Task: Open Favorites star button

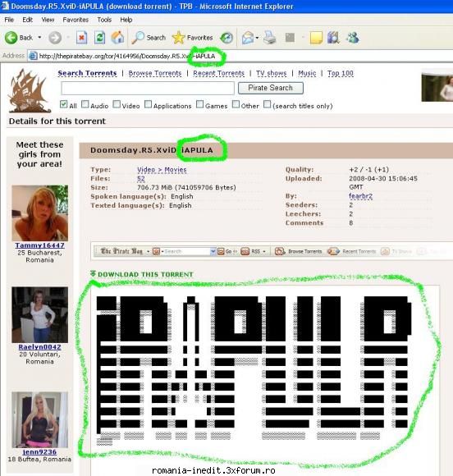Action: click(x=193, y=38)
